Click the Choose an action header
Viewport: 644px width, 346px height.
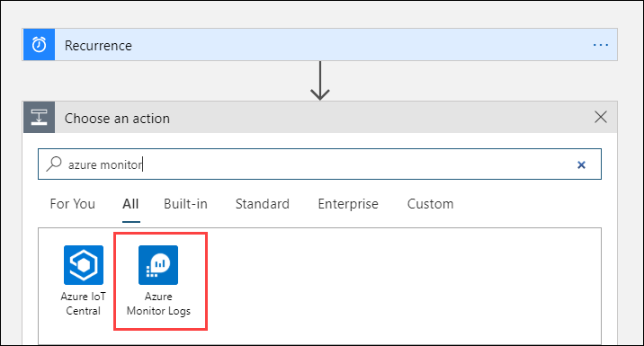(x=319, y=118)
